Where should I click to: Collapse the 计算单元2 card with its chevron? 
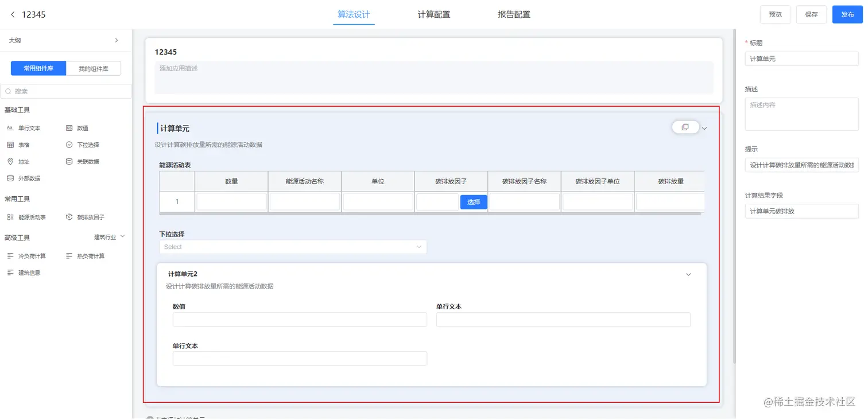[x=688, y=274]
